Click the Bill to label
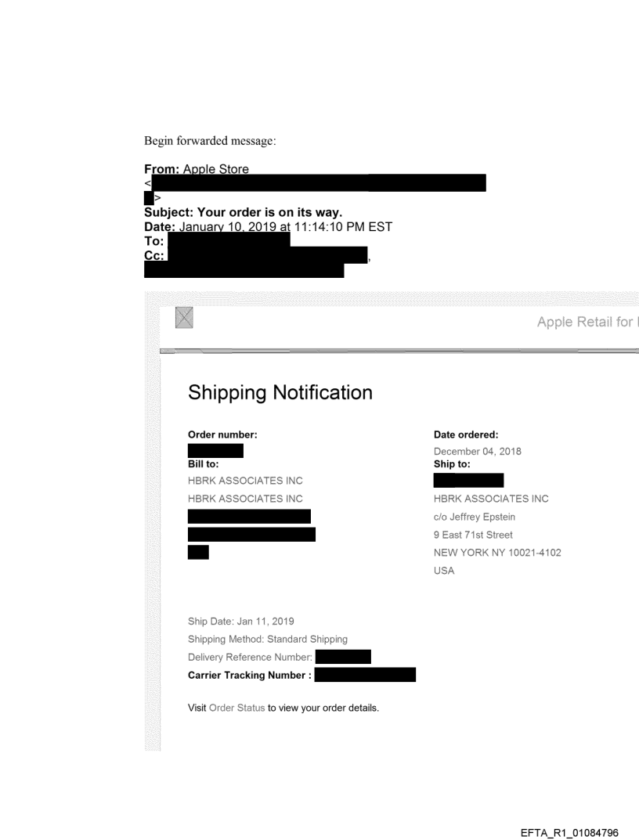 point(202,463)
